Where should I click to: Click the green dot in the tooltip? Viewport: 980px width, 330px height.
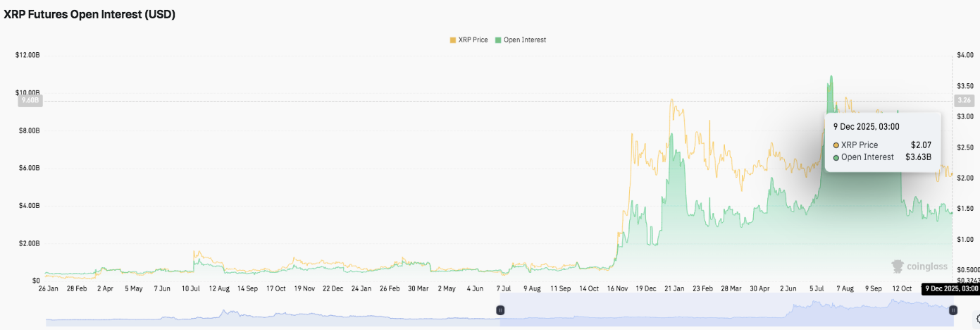pyautogui.click(x=836, y=157)
